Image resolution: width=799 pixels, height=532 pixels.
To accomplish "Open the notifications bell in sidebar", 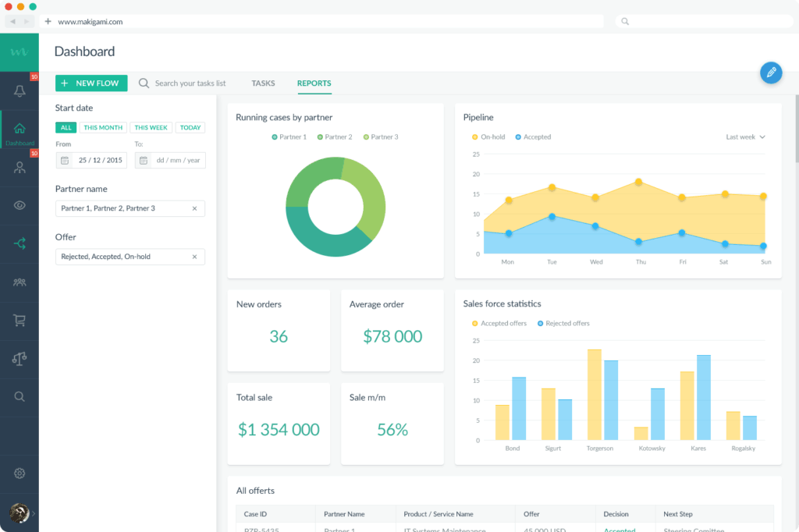I will [20, 91].
